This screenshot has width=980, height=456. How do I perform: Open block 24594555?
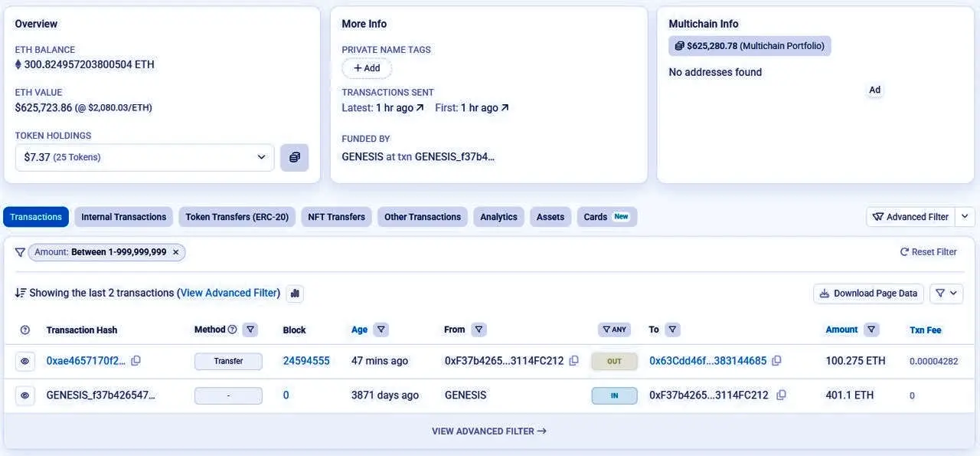[x=306, y=361]
